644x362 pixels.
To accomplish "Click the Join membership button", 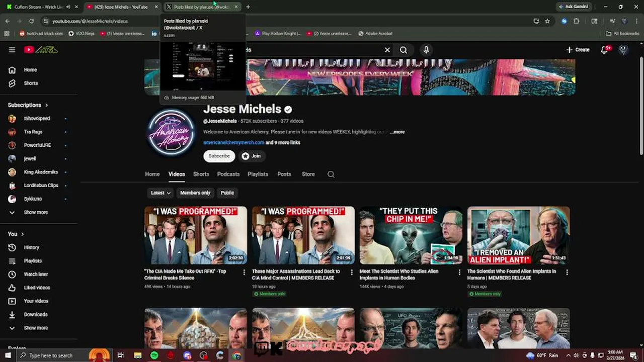I will coord(251,156).
